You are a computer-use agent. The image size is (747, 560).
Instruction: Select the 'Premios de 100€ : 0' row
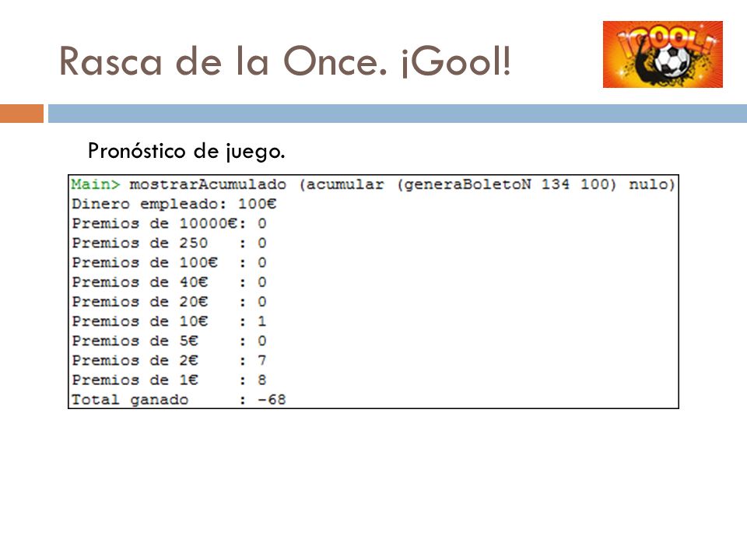pos(169,263)
